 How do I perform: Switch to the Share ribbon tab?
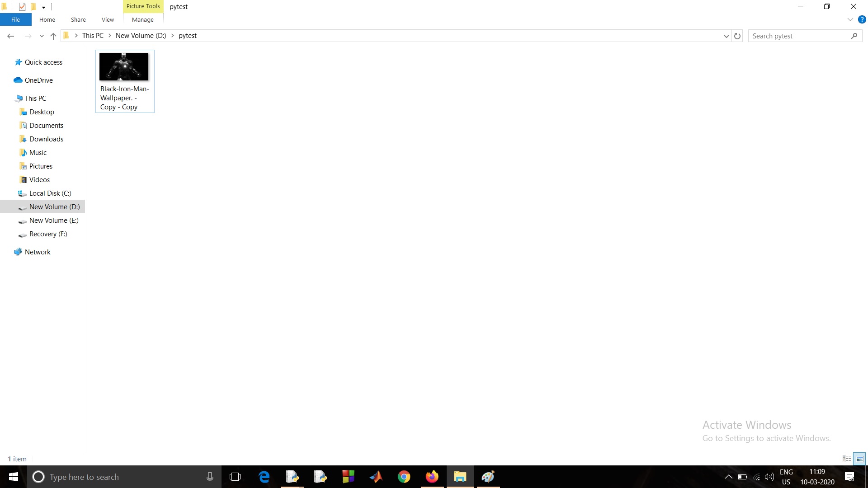pyautogui.click(x=78, y=19)
